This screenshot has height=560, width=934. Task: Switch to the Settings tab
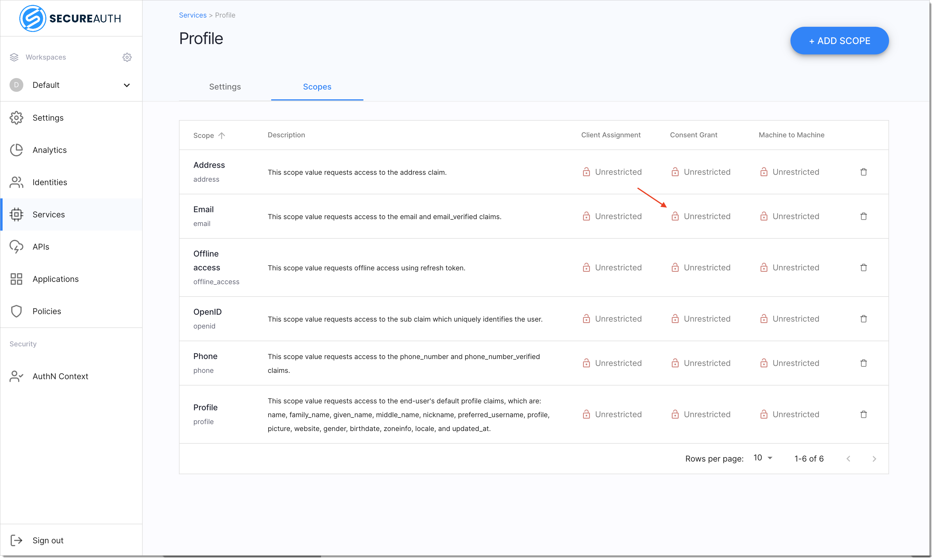(225, 87)
